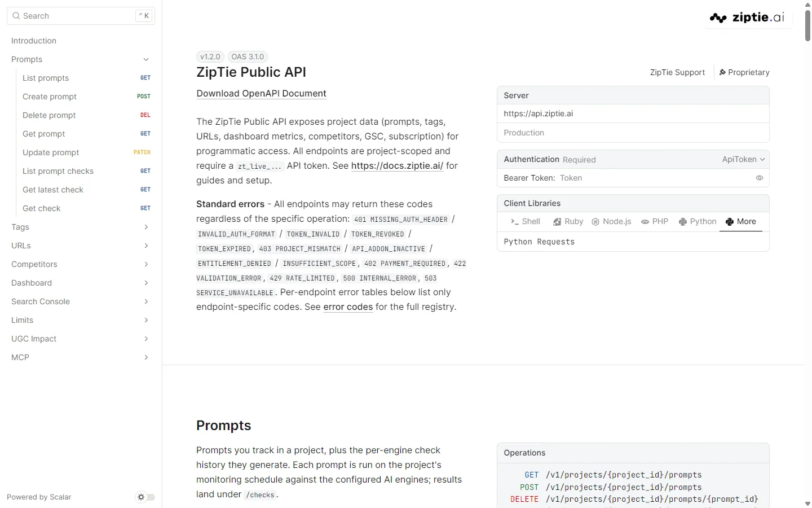
Task: Open the ApiToken authentication dropdown
Action: (x=743, y=160)
